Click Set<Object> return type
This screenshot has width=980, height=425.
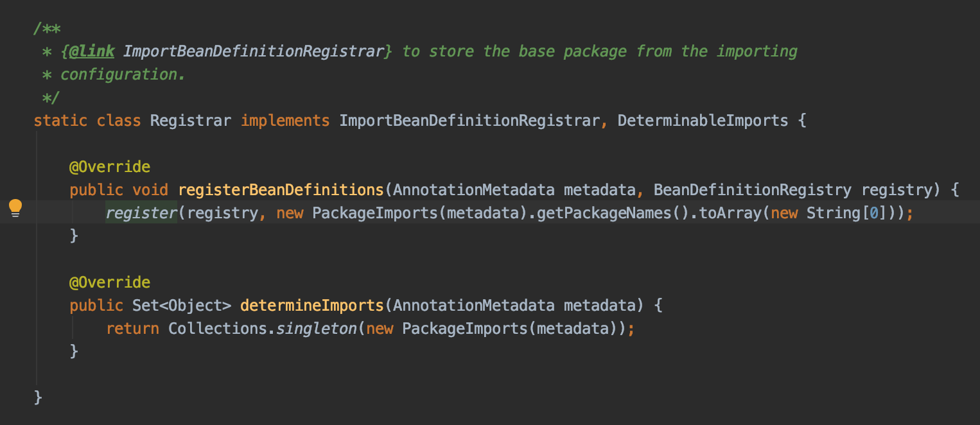181,306
